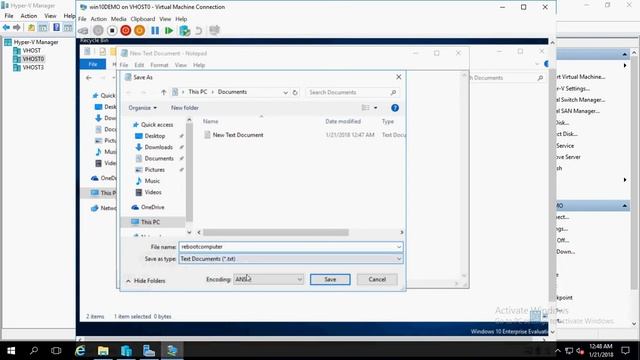The image size is (640, 360).
Task: Open the Format menu in Notepad
Action: click(159, 65)
